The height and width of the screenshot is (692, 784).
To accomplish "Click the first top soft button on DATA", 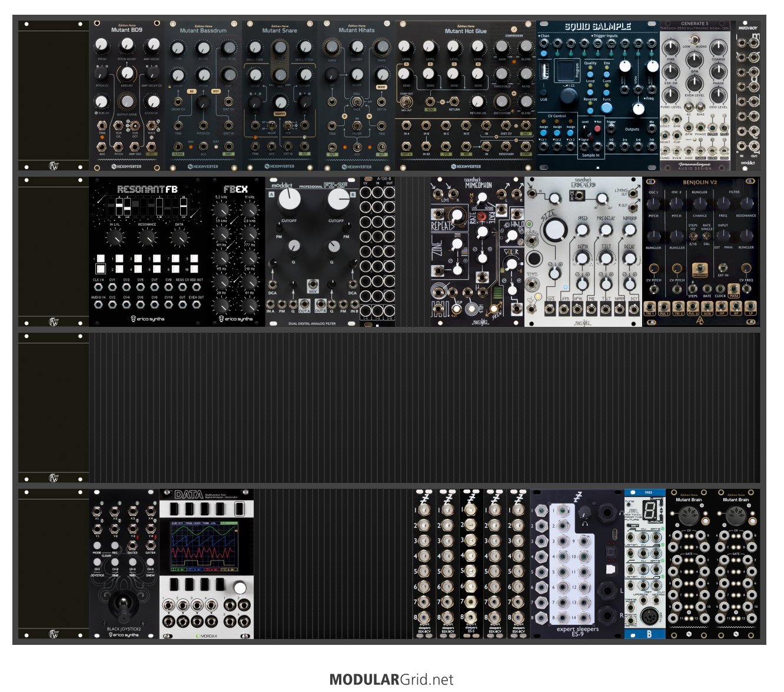I will [175, 509].
